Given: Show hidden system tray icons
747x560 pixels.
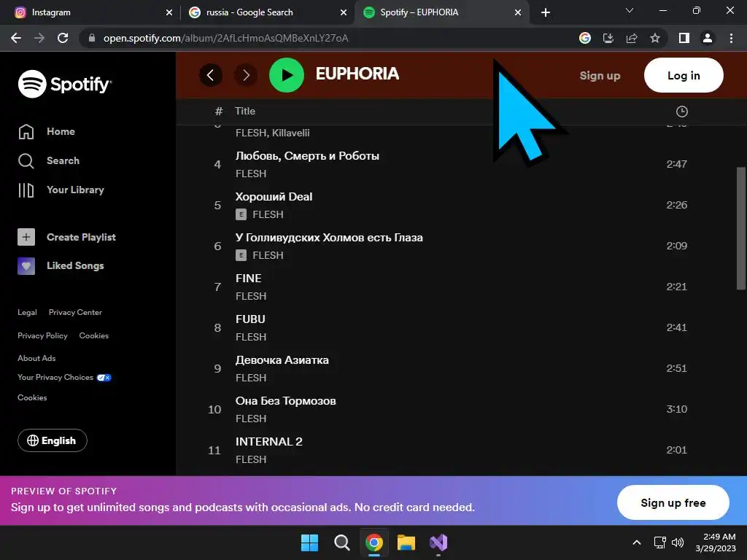Looking at the screenshot, I should pyautogui.click(x=636, y=542).
